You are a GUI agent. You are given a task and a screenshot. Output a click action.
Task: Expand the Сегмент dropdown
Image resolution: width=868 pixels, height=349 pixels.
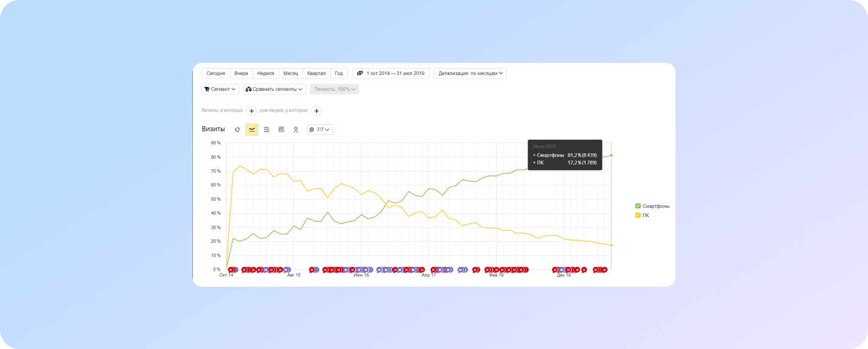(x=220, y=89)
